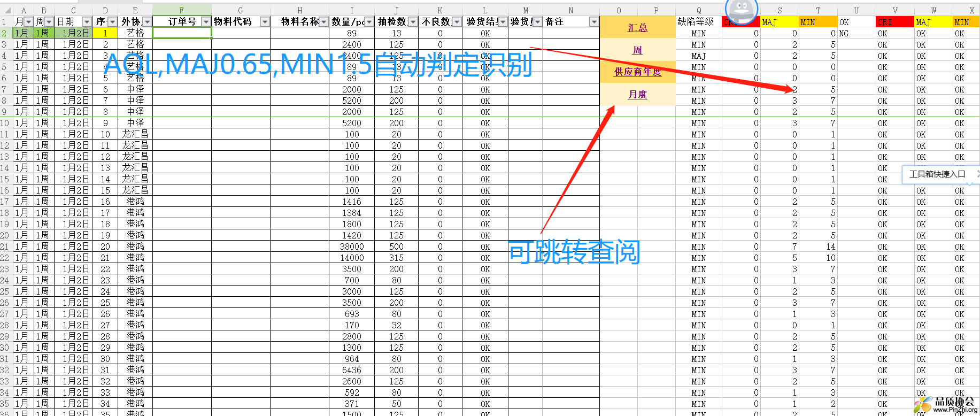
Task: Click the sample count cell 315
Action: click(396, 258)
